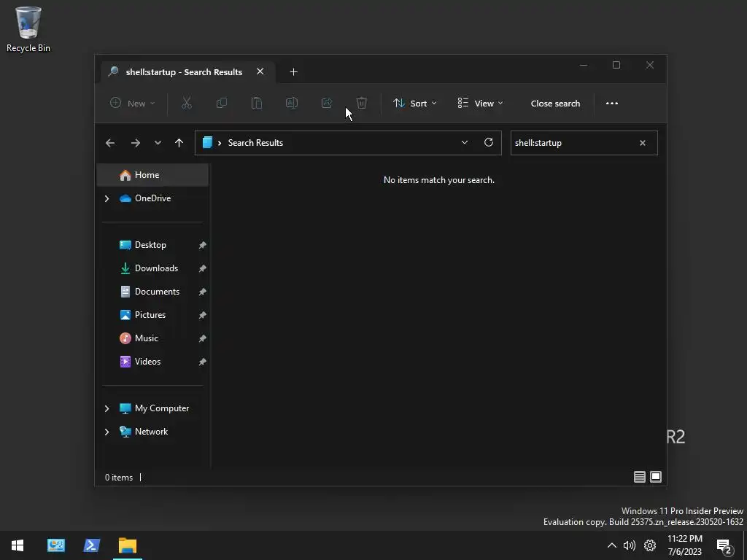Image resolution: width=747 pixels, height=560 pixels.
Task: Open recent locations dropdown chevron
Action: (158, 143)
